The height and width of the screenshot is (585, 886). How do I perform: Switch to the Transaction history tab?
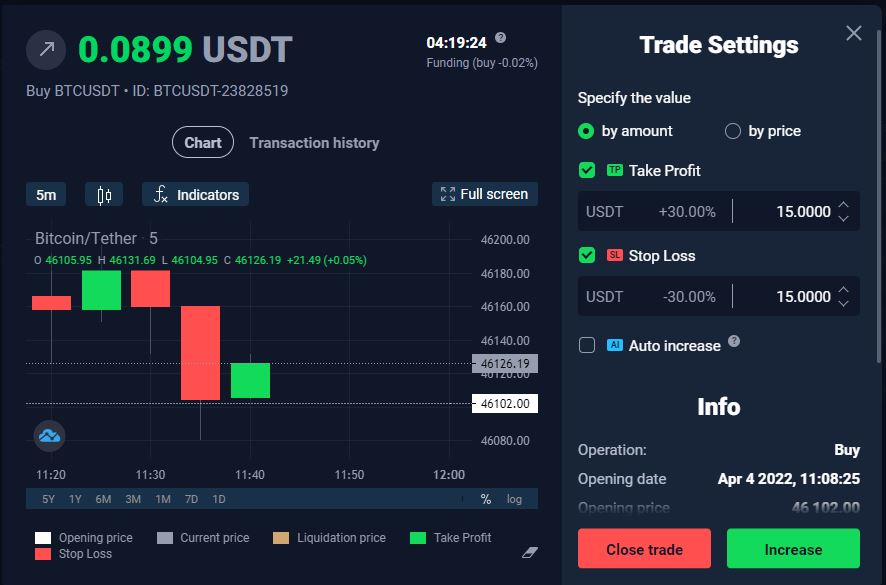pyautogui.click(x=314, y=143)
